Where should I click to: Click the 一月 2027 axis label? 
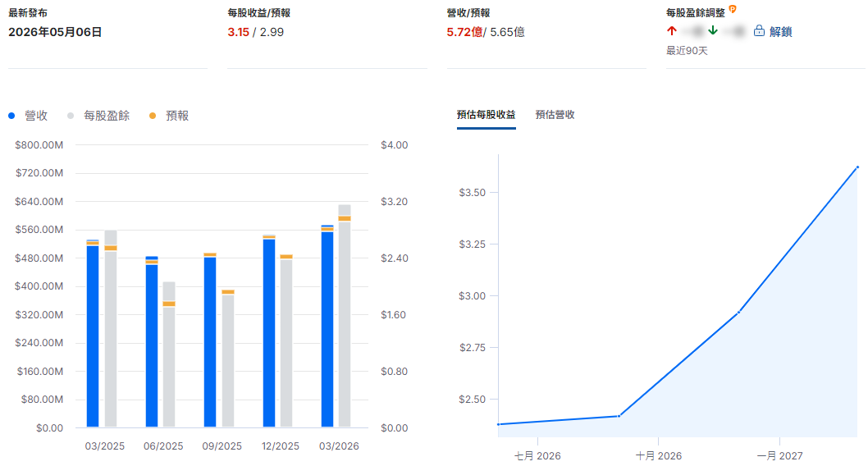pos(779,456)
